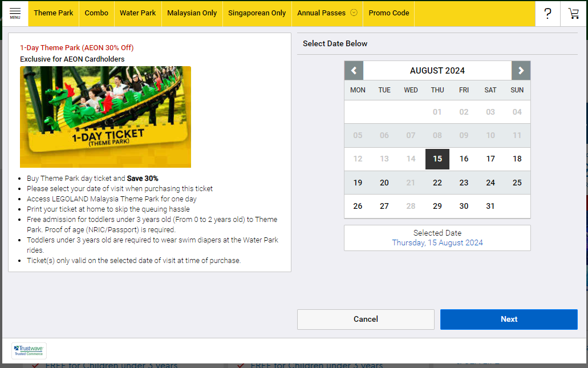588x368 pixels.
Task: Go to previous month arrow
Action: coord(354,71)
